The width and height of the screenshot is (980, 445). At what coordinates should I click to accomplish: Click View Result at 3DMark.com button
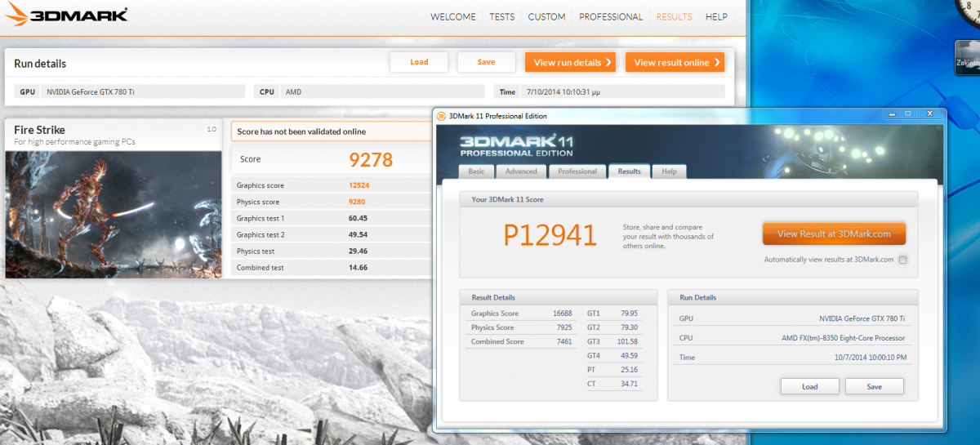(x=834, y=234)
